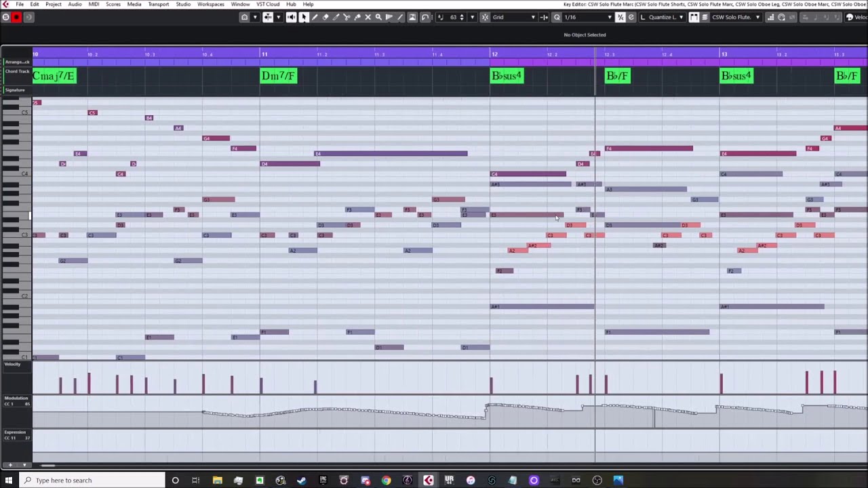
Task: Open the Edit menu
Action: 35,4
